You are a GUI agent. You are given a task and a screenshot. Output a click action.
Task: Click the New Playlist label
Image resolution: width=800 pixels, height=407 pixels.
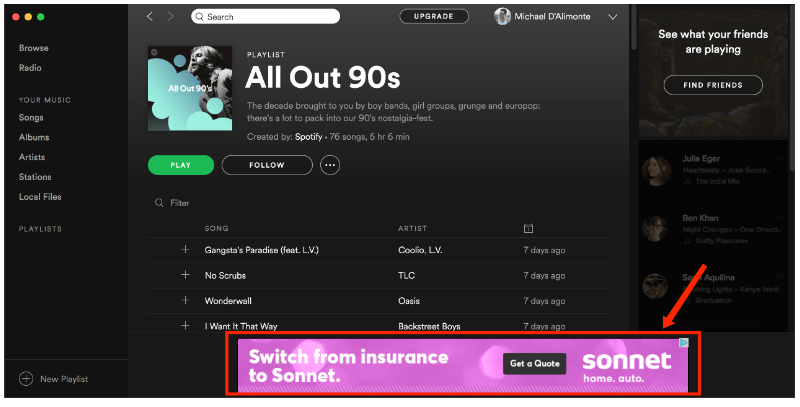click(64, 379)
